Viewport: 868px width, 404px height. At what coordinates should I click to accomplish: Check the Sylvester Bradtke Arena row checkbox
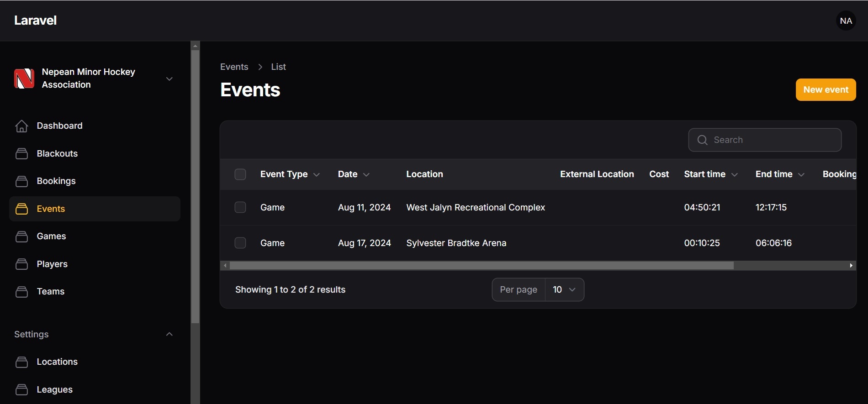240,243
